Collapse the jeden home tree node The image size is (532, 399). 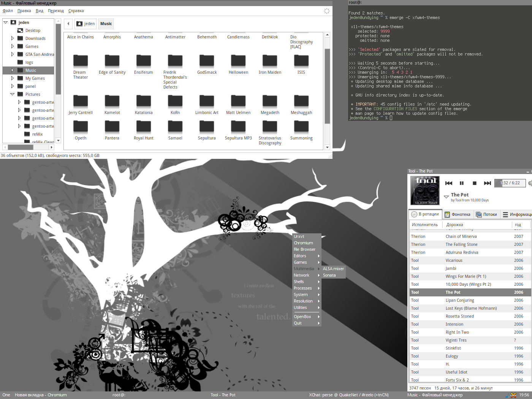point(6,22)
